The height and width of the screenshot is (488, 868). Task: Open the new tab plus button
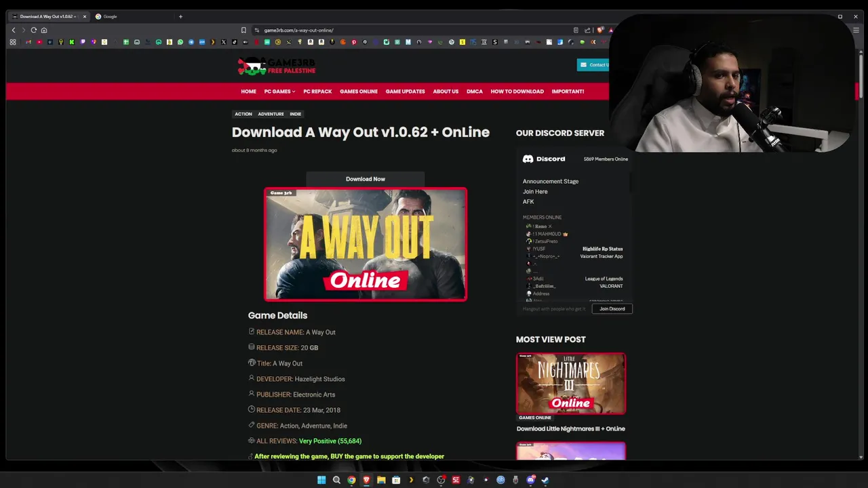coord(180,16)
